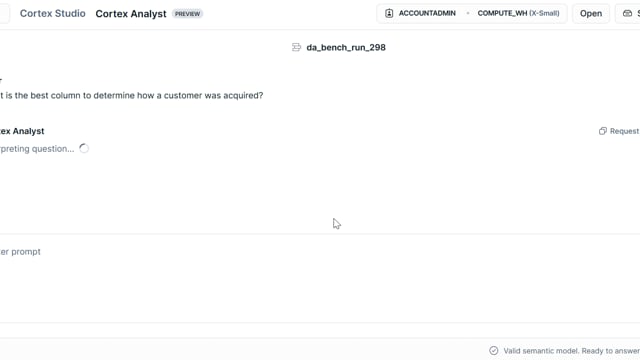Click the customer acquisition question text
The width and height of the screenshot is (640, 360).
[x=131, y=96]
